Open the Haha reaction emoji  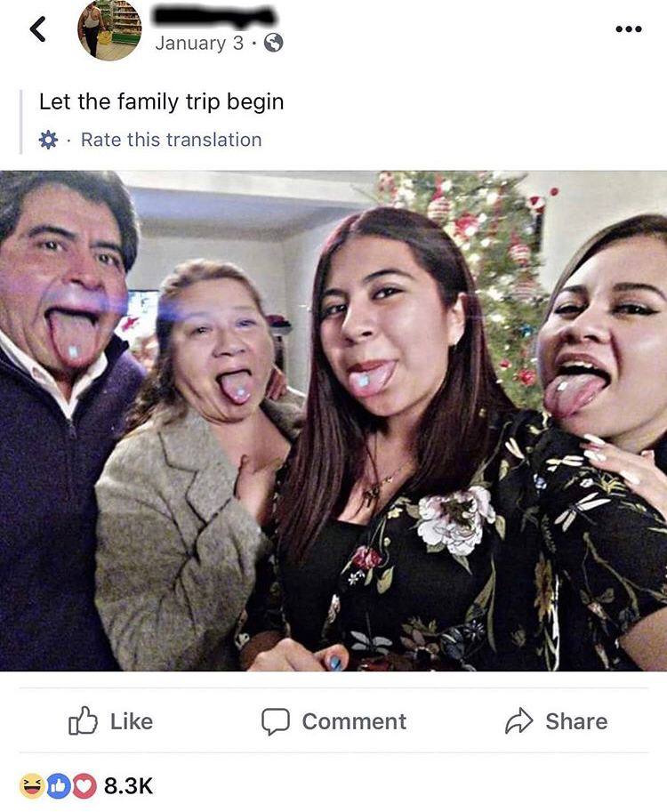pos(32,785)
